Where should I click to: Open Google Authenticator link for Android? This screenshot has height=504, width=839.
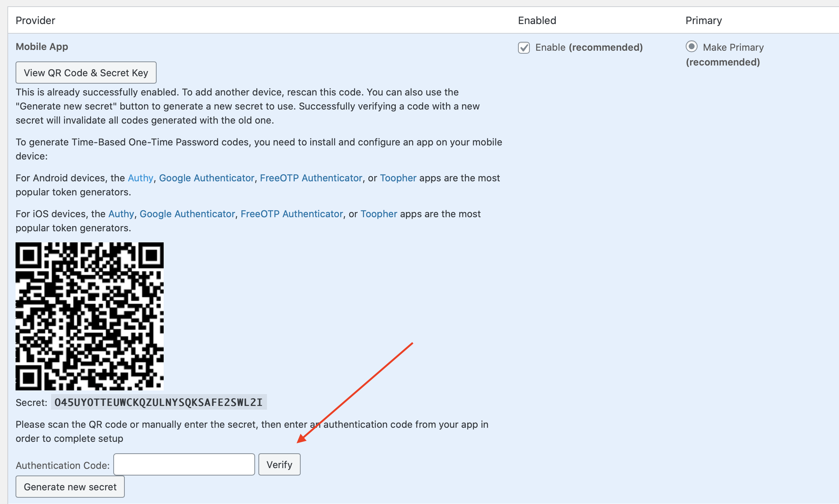[x=207, y=178]
